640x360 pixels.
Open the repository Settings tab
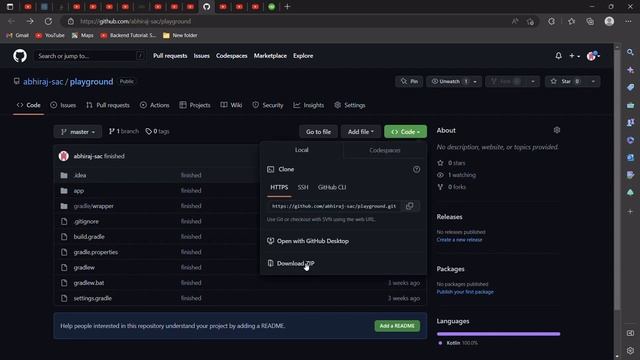(350, 105)
